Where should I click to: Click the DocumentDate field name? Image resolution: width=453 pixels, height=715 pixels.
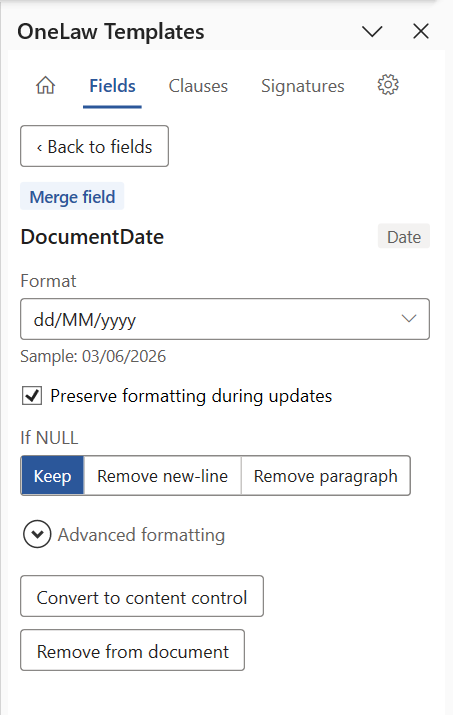(92, 237)
